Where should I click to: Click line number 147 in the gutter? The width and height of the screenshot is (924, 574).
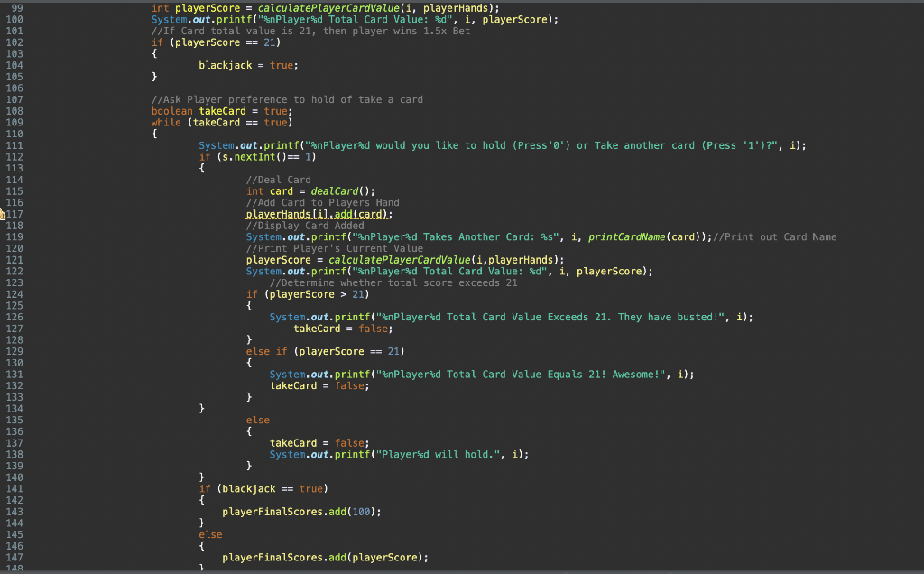point(14,558)
